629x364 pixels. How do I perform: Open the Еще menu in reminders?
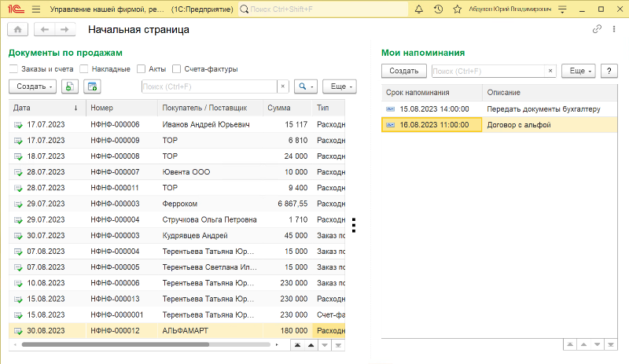(x=579, y=71)
